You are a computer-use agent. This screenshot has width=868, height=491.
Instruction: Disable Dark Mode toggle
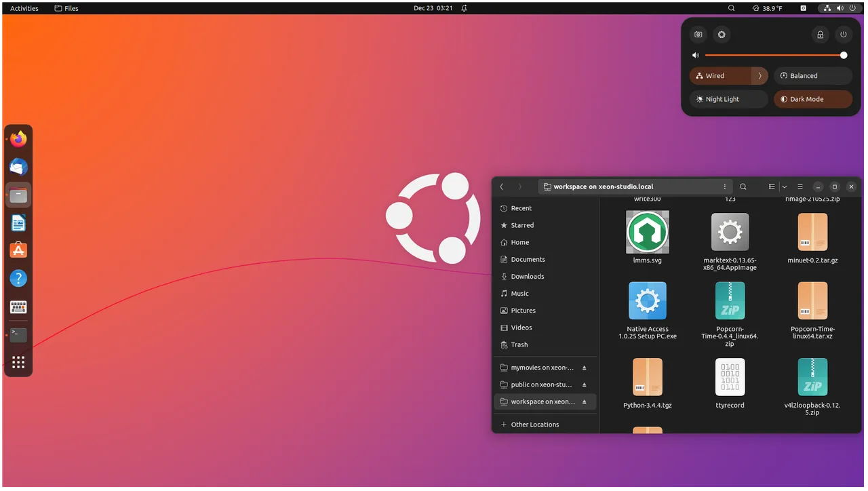click(813, 99)
